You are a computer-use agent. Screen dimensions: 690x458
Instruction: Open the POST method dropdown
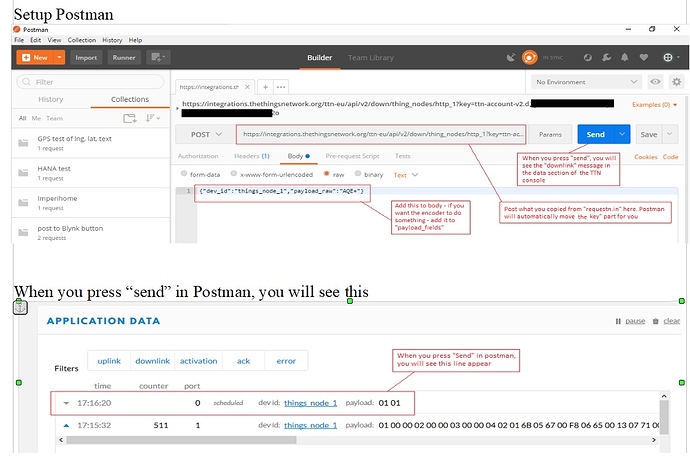click(206, 135)
